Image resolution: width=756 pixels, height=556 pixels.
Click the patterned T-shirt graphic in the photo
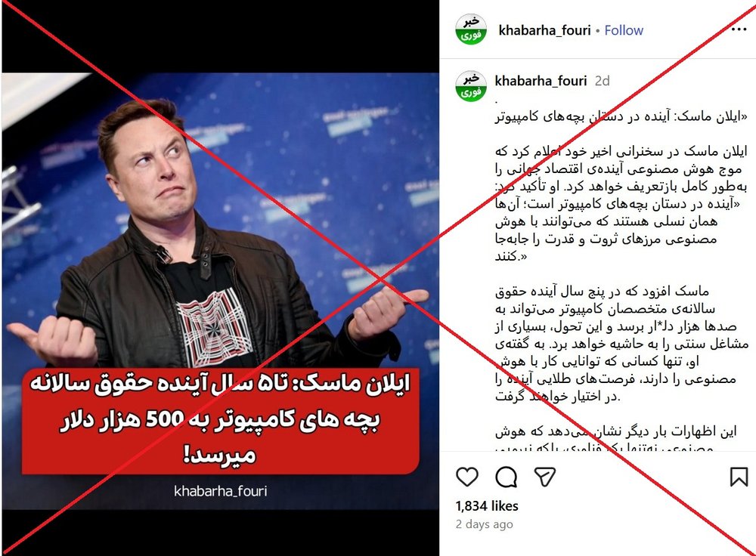(214, 328)
